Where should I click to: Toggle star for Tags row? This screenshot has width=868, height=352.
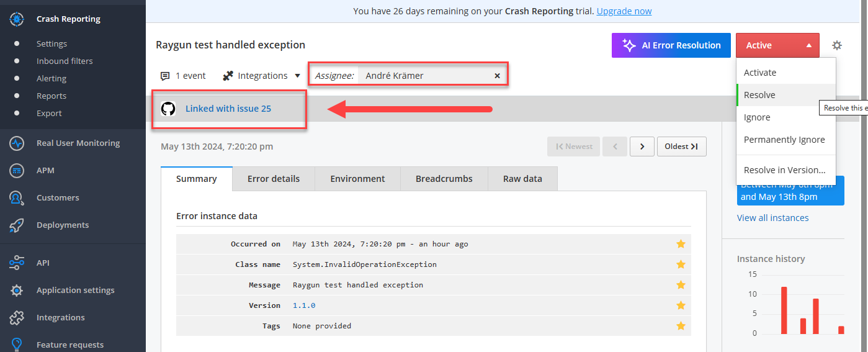[x=681, y=326]
